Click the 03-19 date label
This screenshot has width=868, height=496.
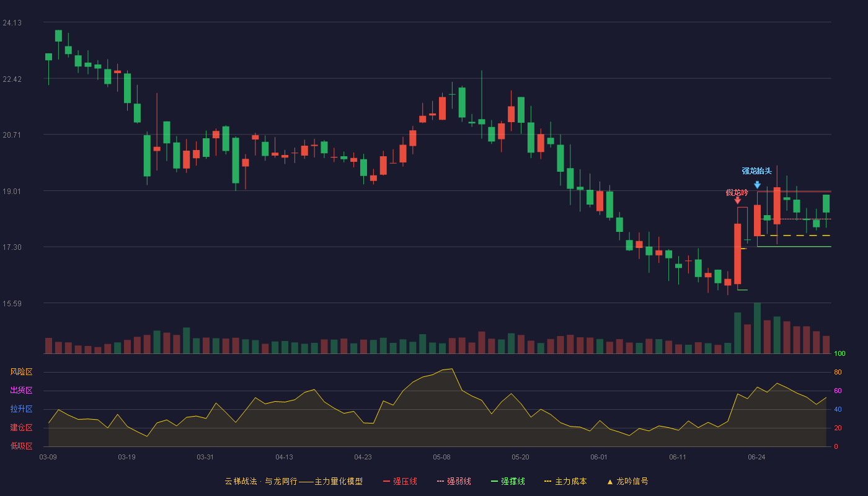point(126,457)
